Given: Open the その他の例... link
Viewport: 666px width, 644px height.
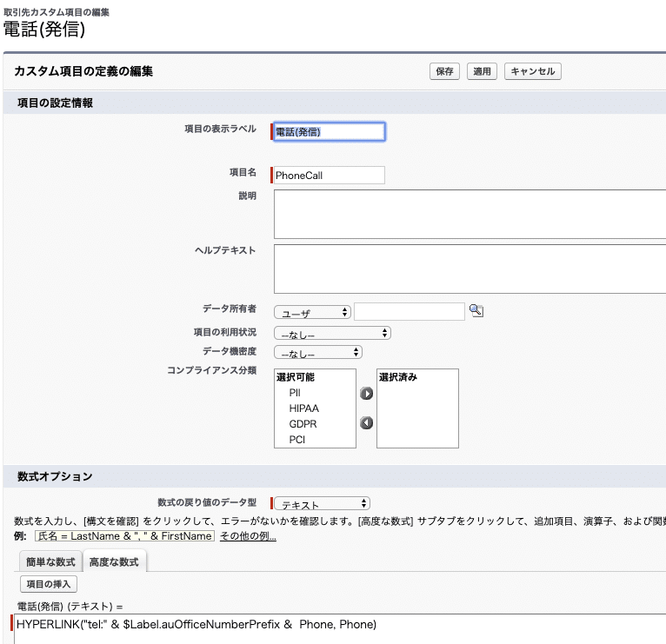Looking at the screenshot, I should 248,536.
